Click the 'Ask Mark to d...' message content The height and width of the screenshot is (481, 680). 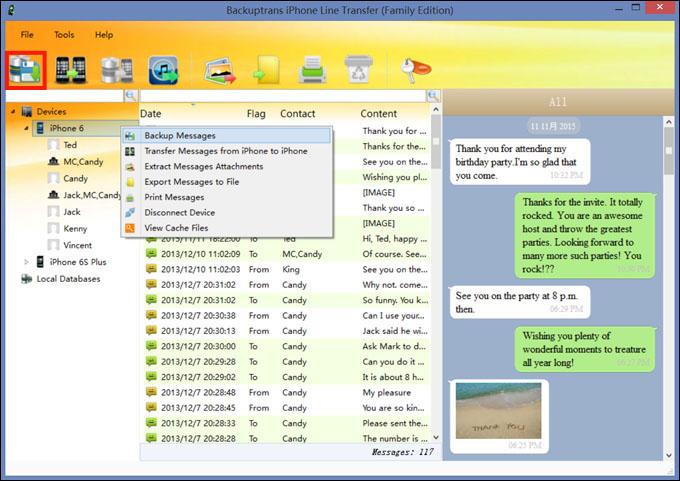click(394, 346)
